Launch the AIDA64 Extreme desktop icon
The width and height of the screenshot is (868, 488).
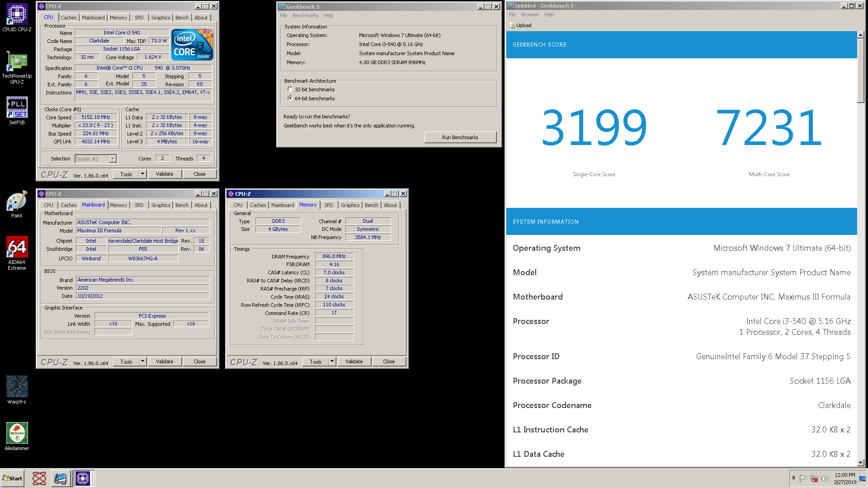click(x=17, y=253)
